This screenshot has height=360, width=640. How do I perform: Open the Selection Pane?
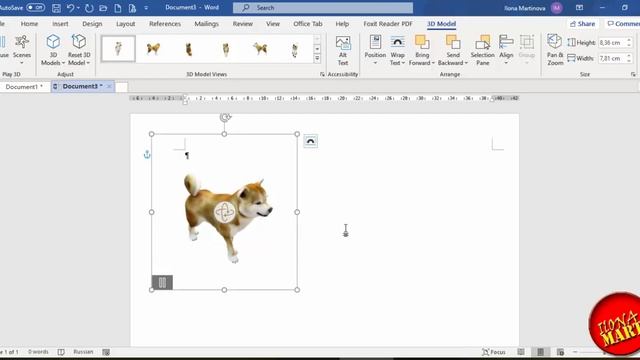pos(482,51)
